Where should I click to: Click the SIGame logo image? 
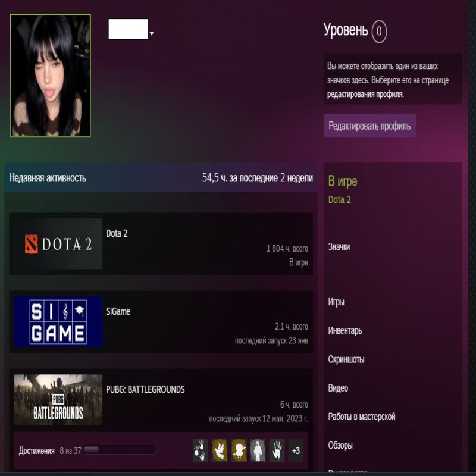point(58,322)
